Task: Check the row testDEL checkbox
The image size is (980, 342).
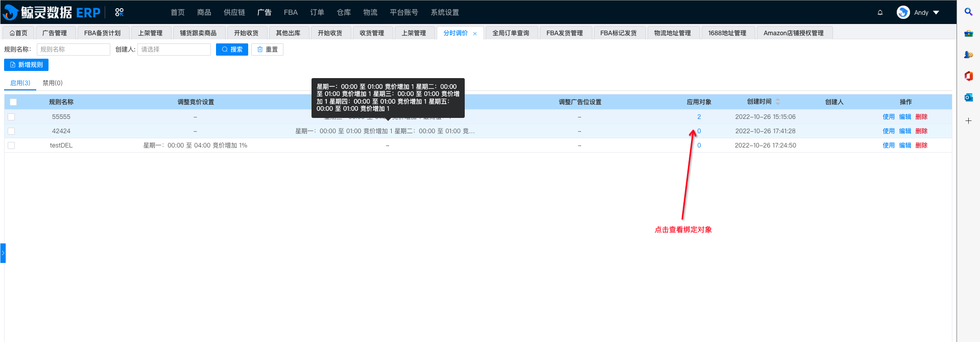Action: click(11, 145)
